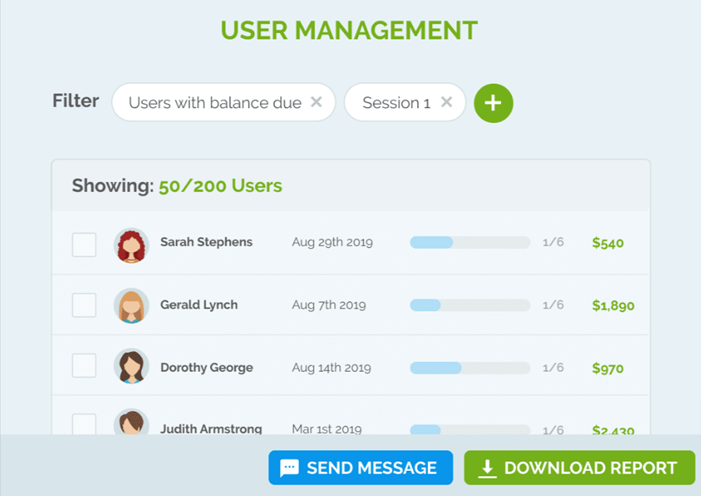
Task: Open Sarah Stephens' user name
Action: [206, 242]
